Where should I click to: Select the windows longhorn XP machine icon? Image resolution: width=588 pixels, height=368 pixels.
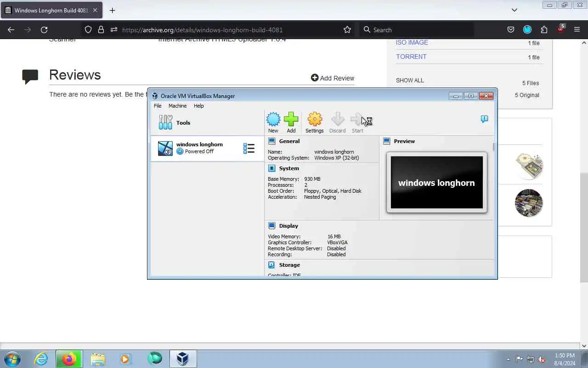[x=165, y=148]
